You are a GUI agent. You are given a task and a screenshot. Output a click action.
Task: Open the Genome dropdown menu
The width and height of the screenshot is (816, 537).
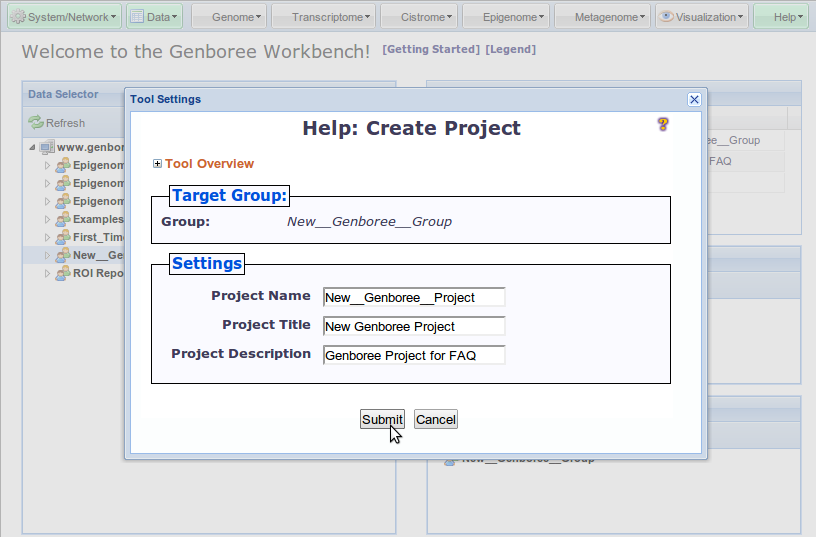coord(230,17)
